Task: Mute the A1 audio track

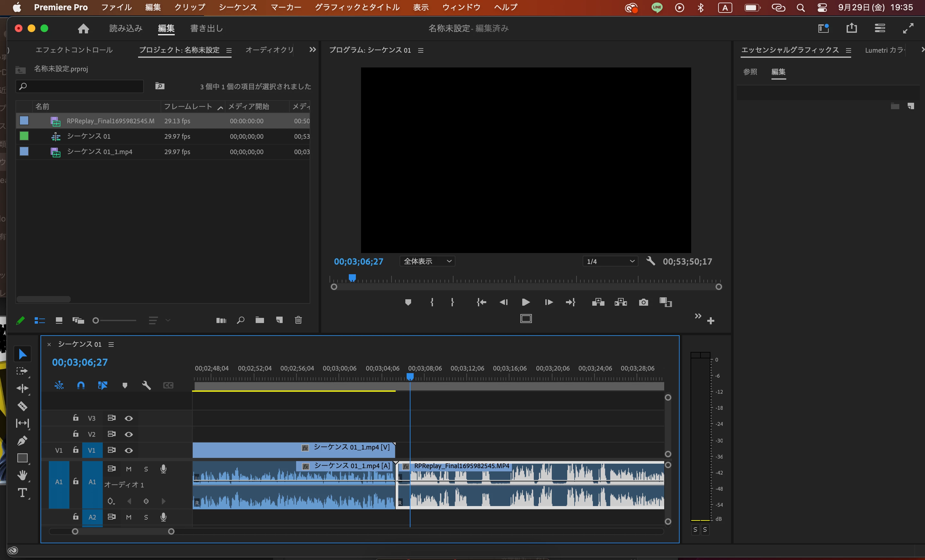Action: [129, 469]
